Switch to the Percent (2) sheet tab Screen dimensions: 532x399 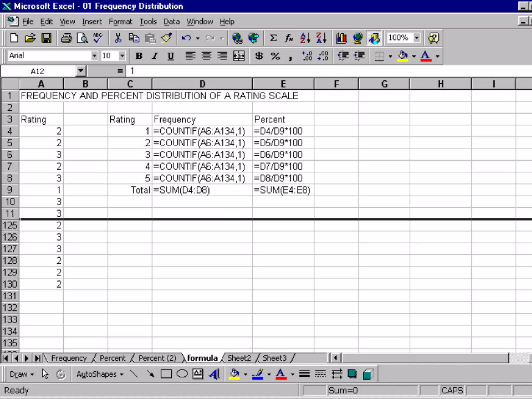pos(157,358)
